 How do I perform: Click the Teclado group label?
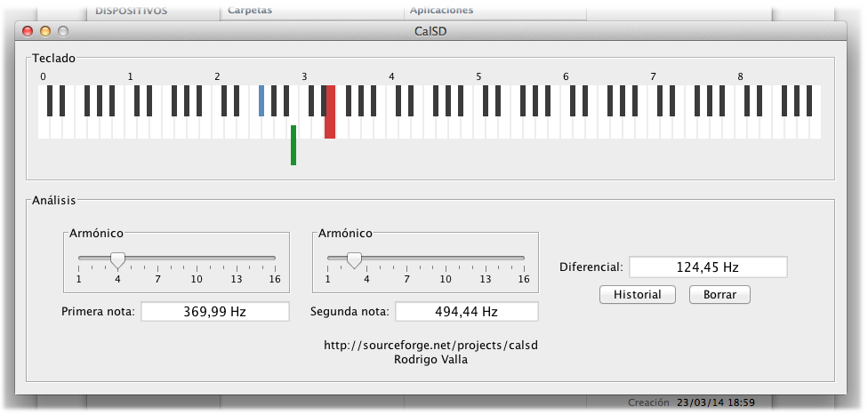pos(53,58)
